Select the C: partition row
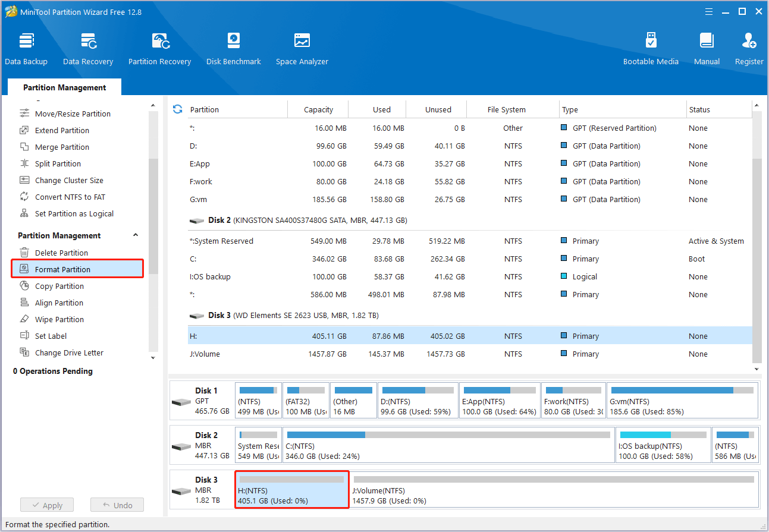Screen dimensions: 769x532 (x=470, y=259)
